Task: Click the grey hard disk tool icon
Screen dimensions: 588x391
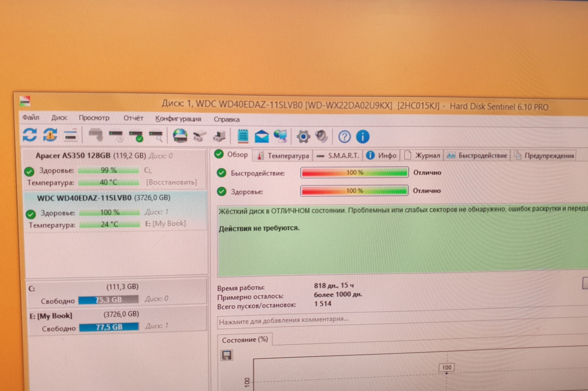Action: click(x=96, y=135)
